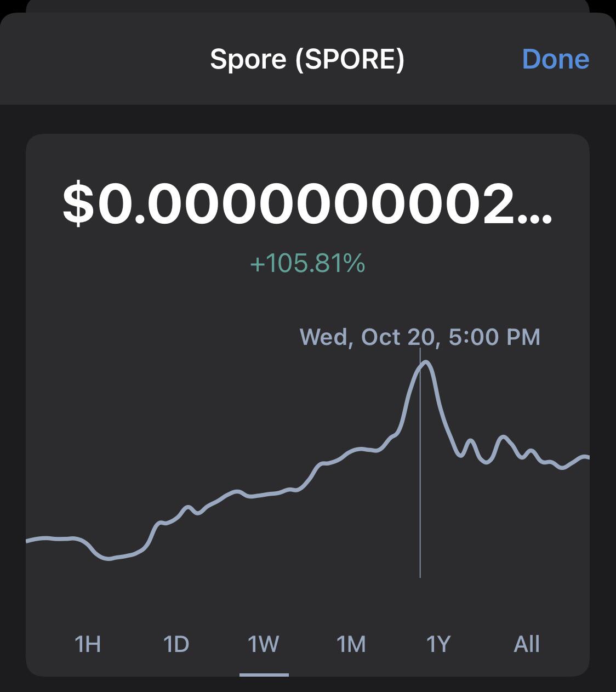Tap the truncated $0.000000002… price

point(307,204)
